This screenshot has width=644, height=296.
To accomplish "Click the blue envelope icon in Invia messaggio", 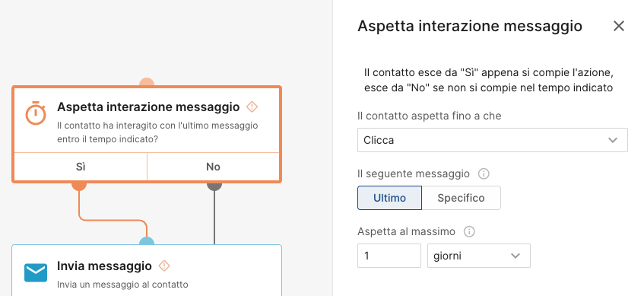I will (36, 272).
